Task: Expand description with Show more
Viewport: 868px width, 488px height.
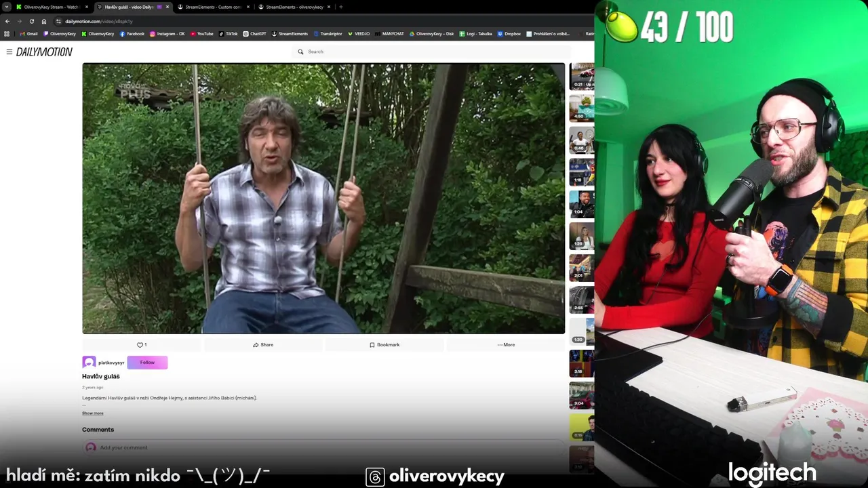Action: (x=93, y=413)
